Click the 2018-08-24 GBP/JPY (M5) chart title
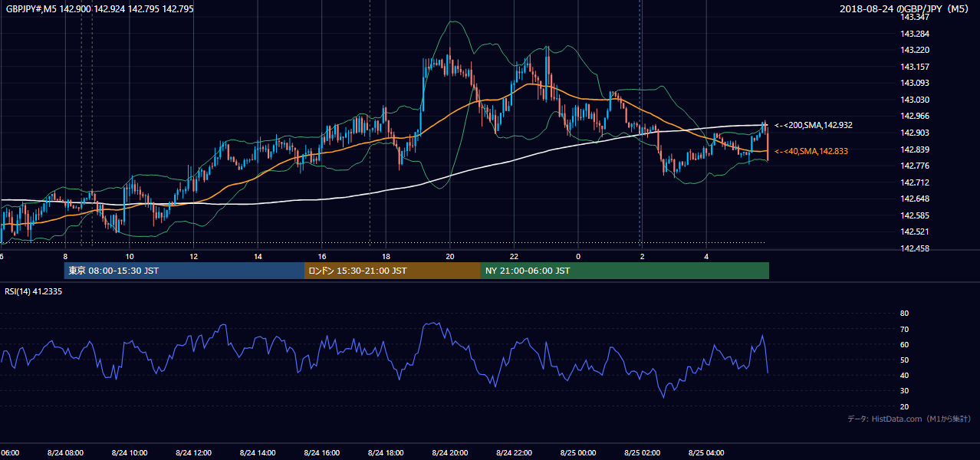 [x=905, y=8]
